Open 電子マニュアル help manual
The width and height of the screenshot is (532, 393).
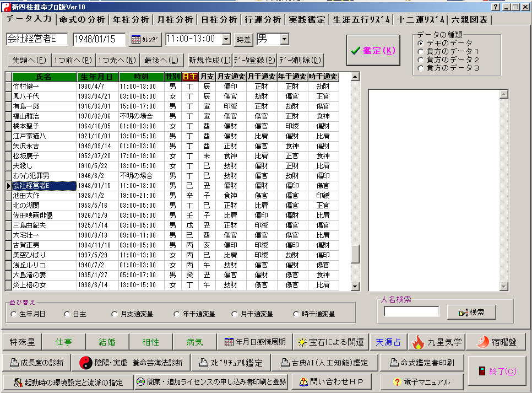point(422,382)
